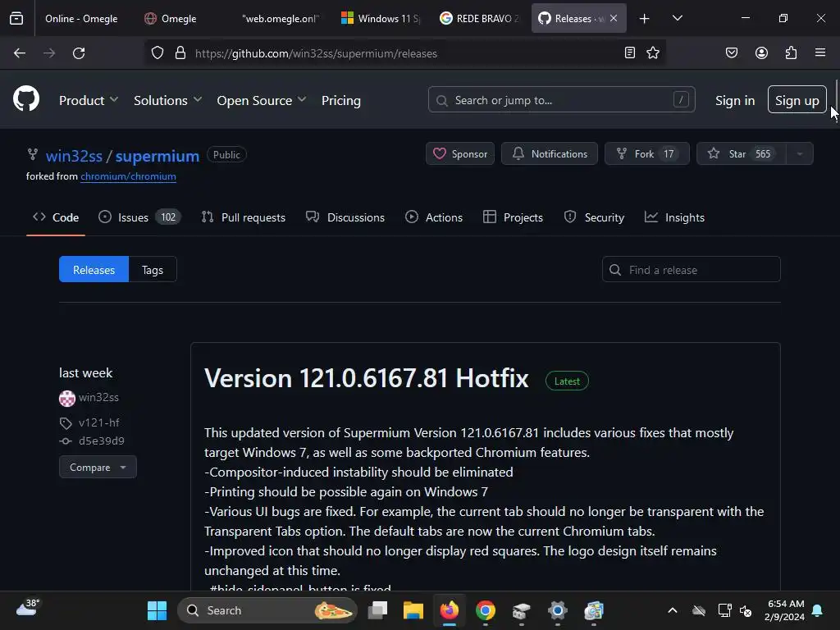
Task: Save to Pocket icon in toolbar
Action: click(732, 52)
